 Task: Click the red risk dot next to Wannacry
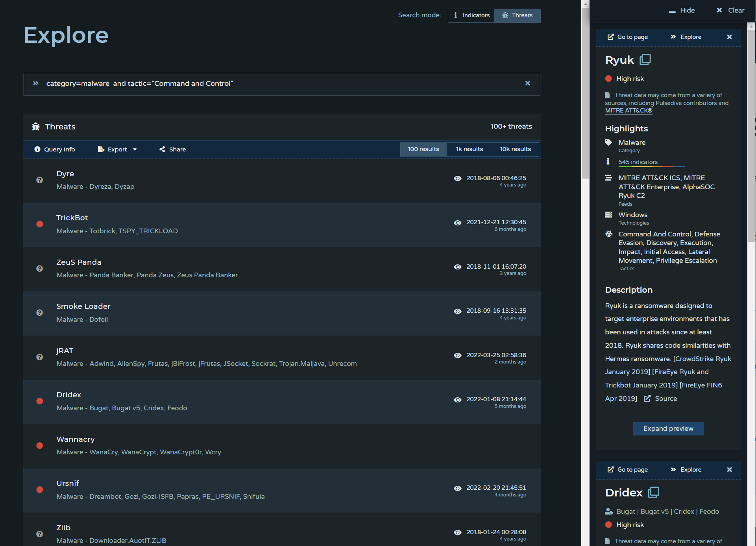39,446
